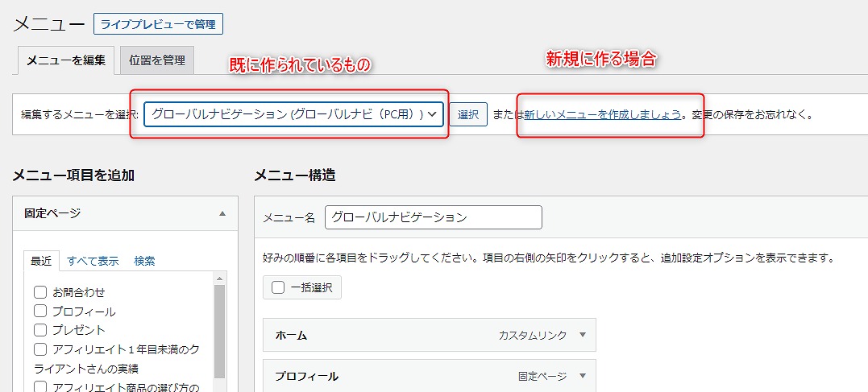Expand the ホーム menu item arrow
This screenshot has width=868, height=392.
click(x=583, y=335)
